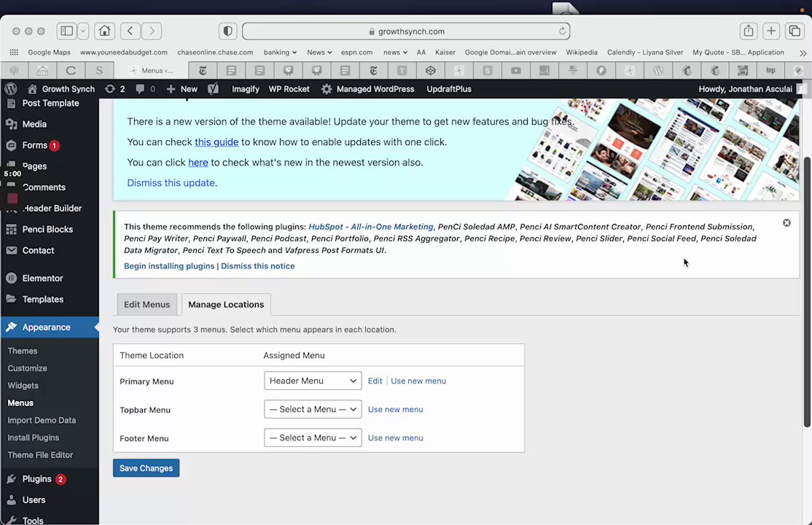Switch to the Menus browser tab

pyautogui.click(x=151, y=71)
